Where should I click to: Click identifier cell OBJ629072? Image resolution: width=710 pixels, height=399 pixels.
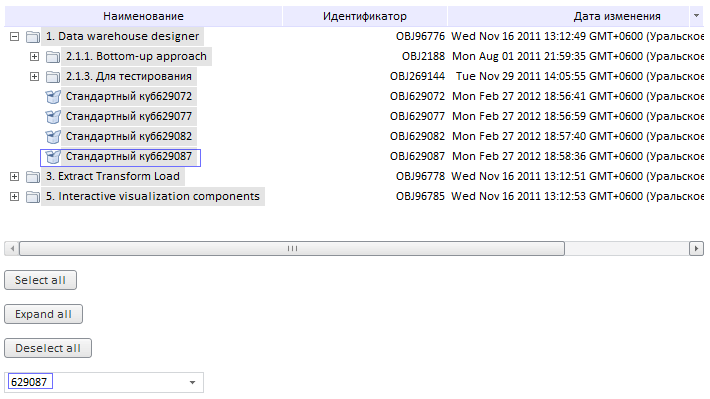(417, 96)
